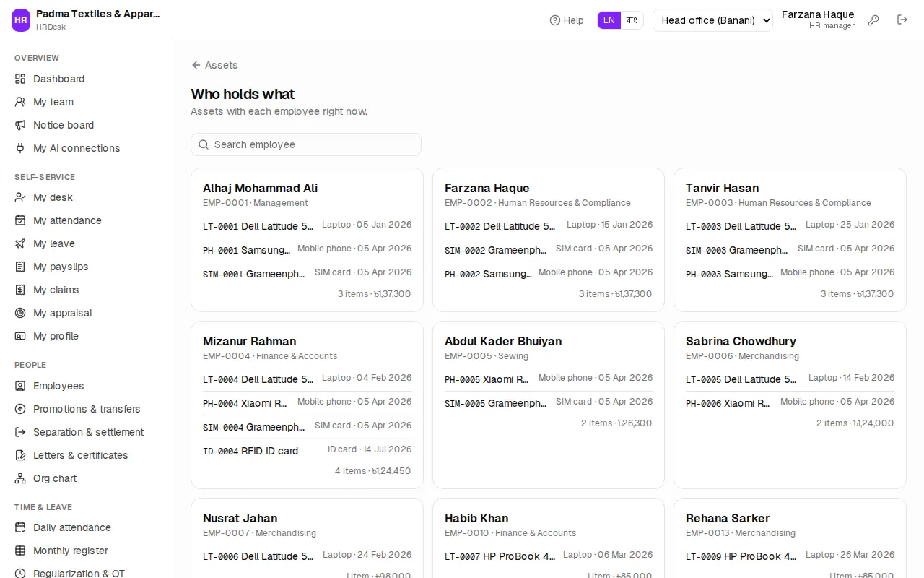Image resolution: width=924 pixels, height=578 pixels.
Task: Focus the Search employee field
Action: coord(306,144)
